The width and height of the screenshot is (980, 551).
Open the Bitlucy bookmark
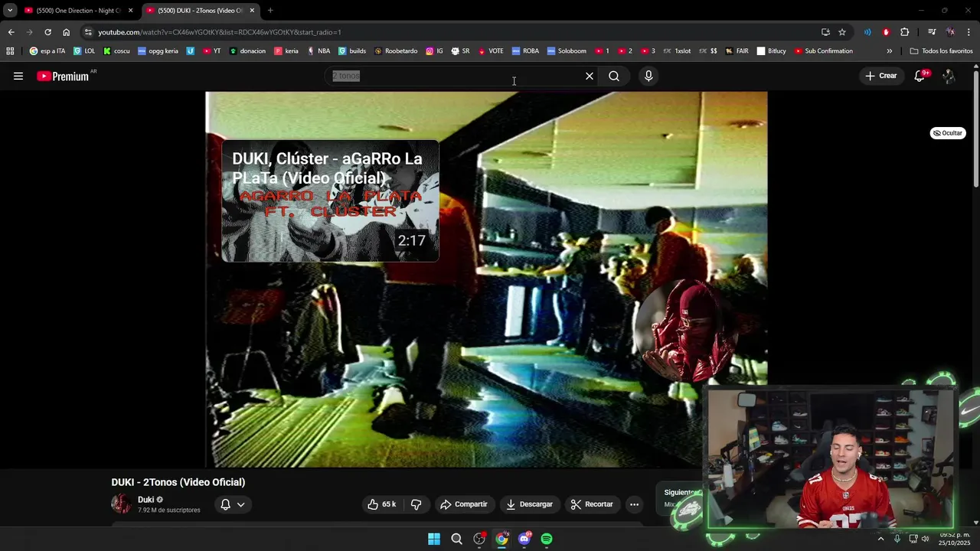click(772, 51)
